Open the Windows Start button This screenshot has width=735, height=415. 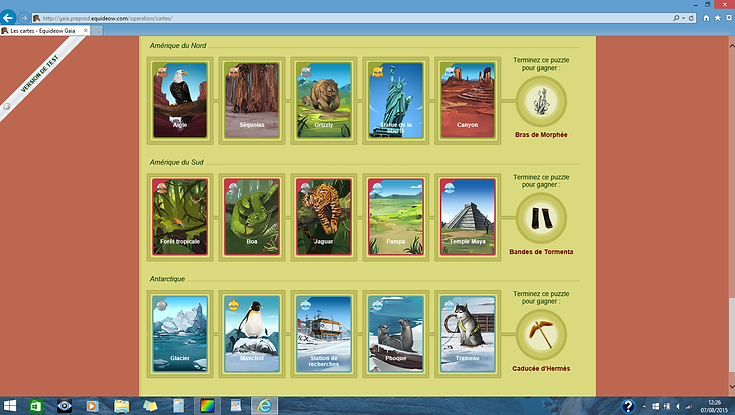tap(9, 406)
